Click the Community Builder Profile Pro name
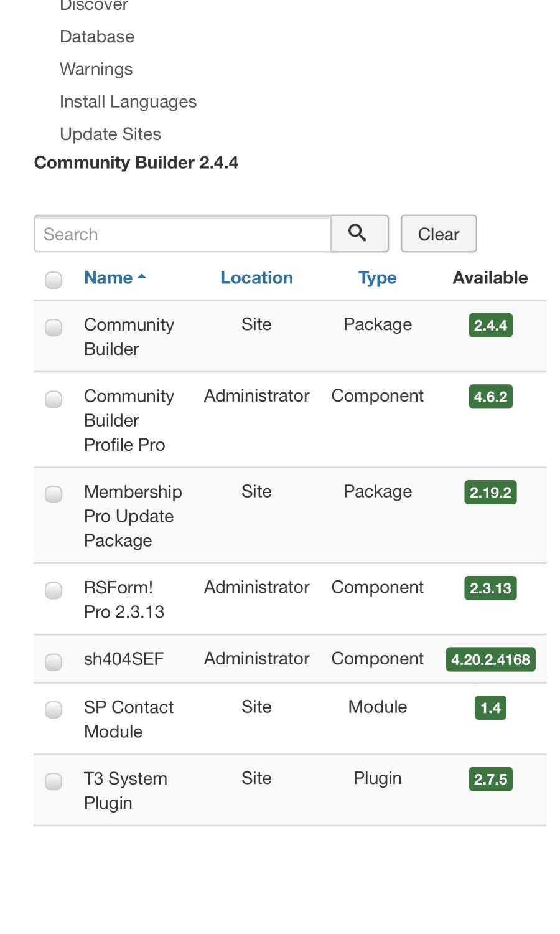Image resolution: width=560 pixels, height=934 pixels. coord(129,420)
